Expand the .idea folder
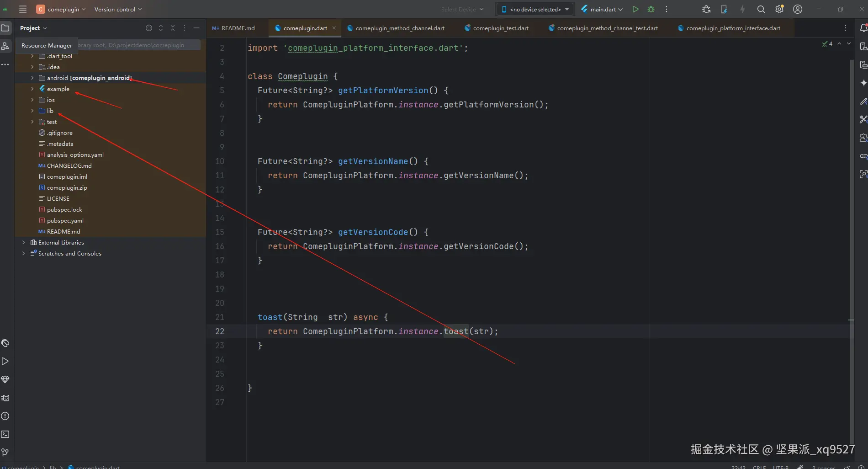868x469 pixels. coord(32,67)
